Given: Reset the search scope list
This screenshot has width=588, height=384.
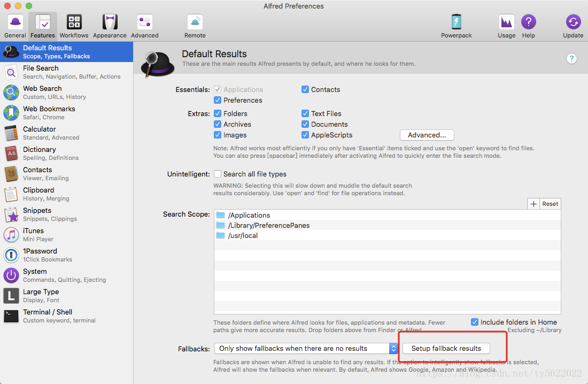Looking at the screenshot, I should (550, 204).
